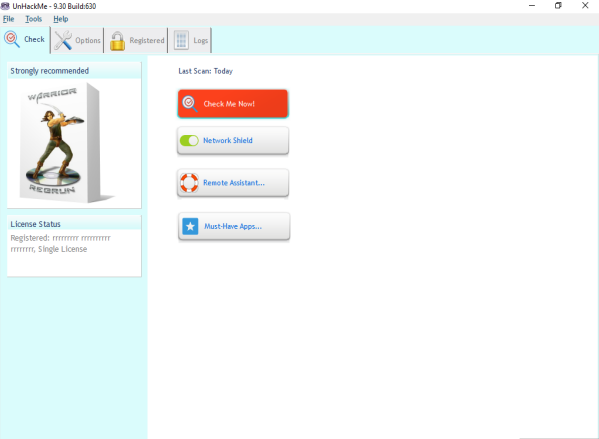Open the Logs tab
The height and width of the screenshot is (439, 599).
[x=190, y=40]
